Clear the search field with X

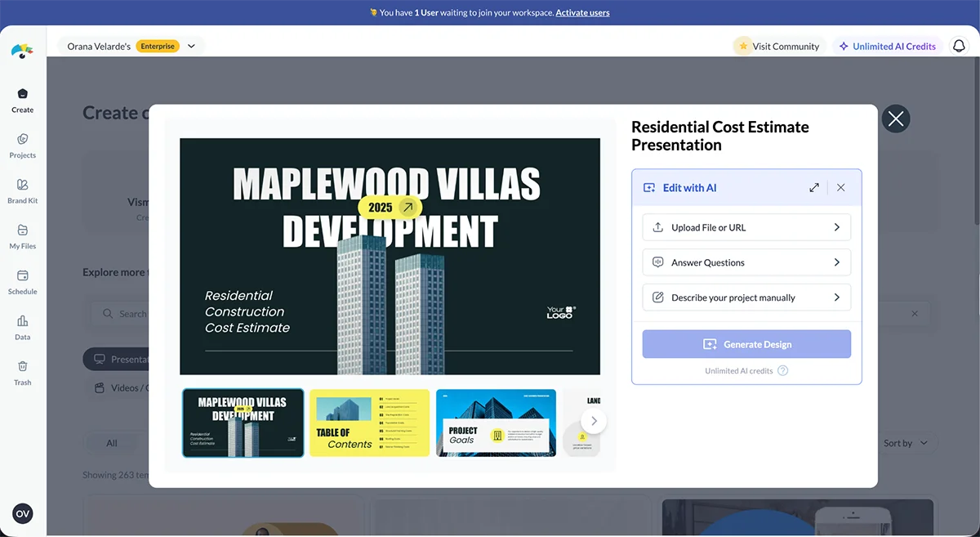point(915,313)
